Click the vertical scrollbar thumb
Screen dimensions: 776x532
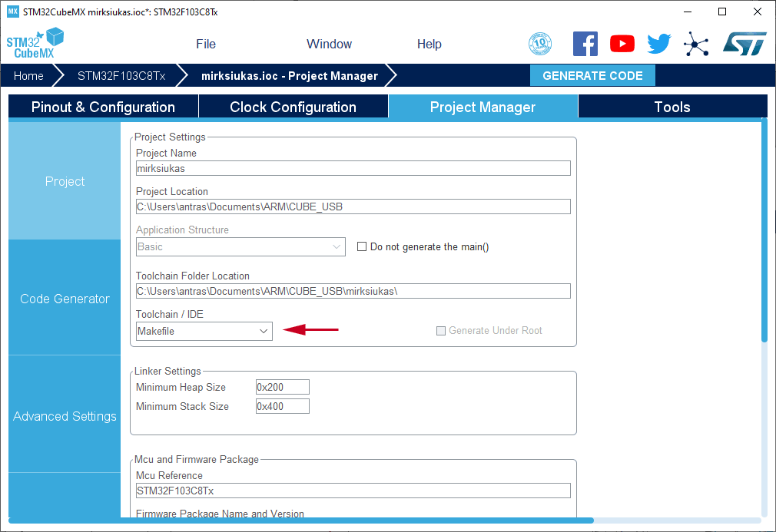click(x=764, y=230)
